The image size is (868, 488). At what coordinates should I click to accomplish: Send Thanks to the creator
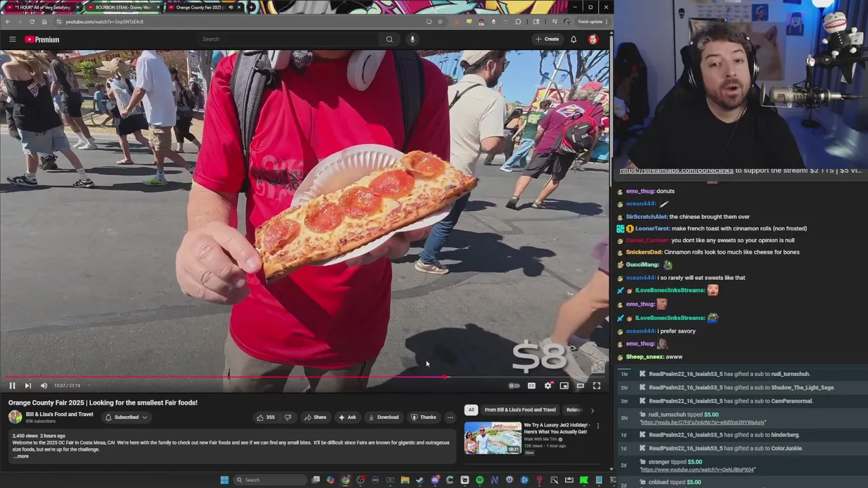pos(424,418)
